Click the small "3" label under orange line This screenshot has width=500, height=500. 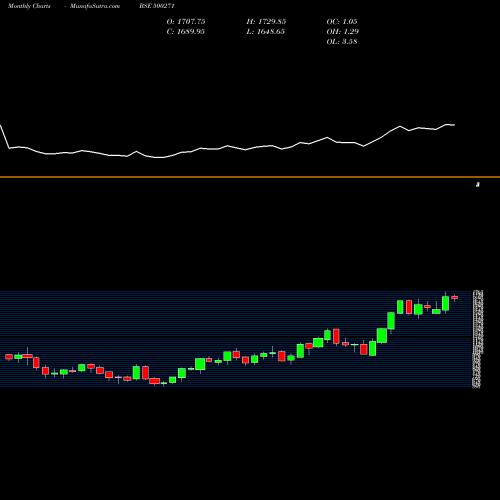(x=478, y=184)
